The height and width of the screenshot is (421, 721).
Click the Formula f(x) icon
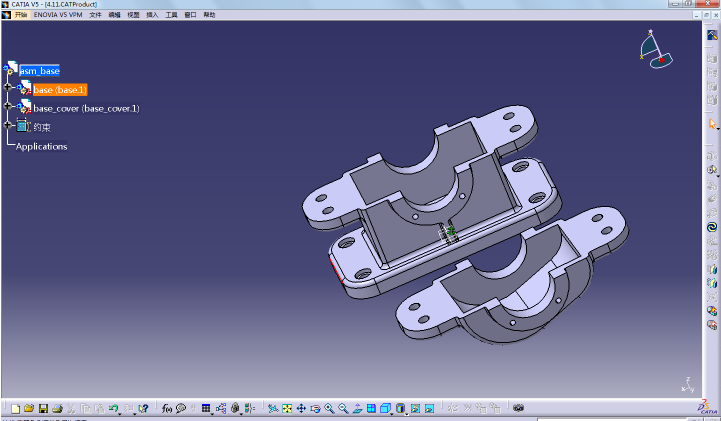tap(167, 408)
